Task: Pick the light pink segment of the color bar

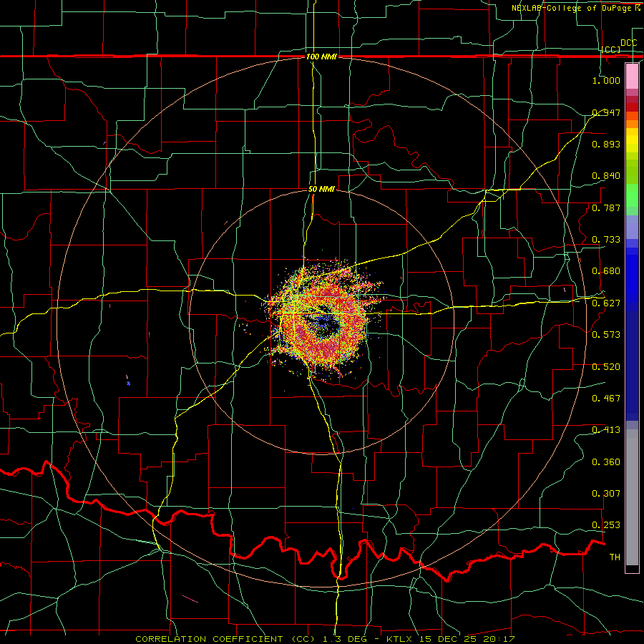Action: (632, 77)
